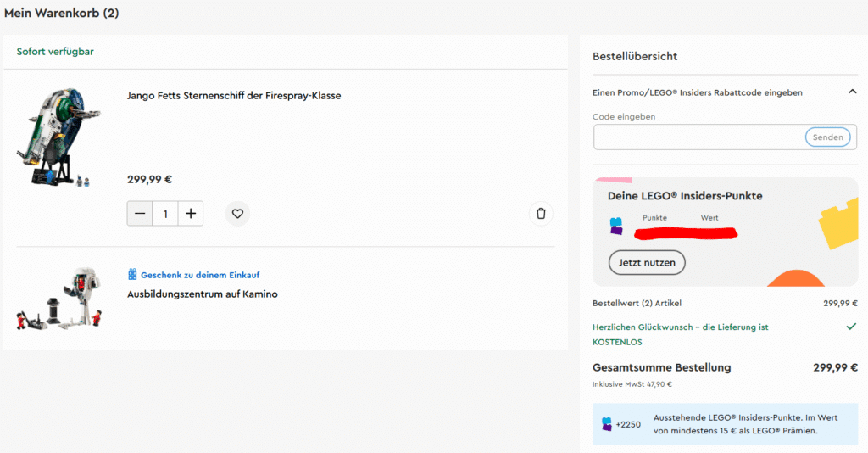Click the free delivery congratulation message
Image resolution: width=868 pixels, height=453 pixels.
tap(681, 334)
